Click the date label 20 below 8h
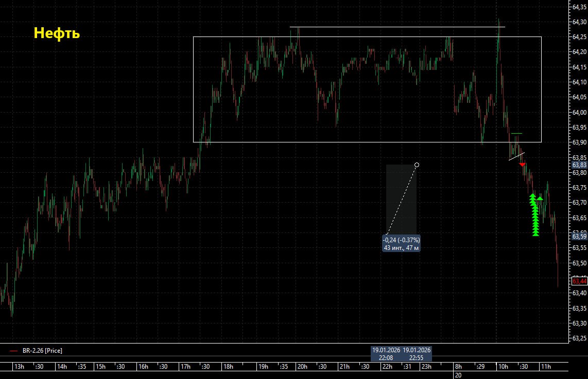The width and height of the screenshot is (588, 379). [x=458, y=375]
